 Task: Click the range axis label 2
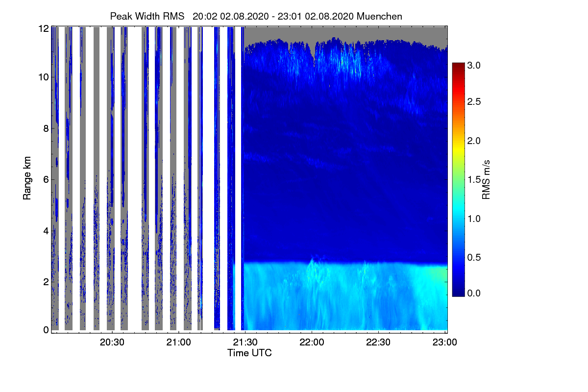pyautogui.click(x=46, y=281)
